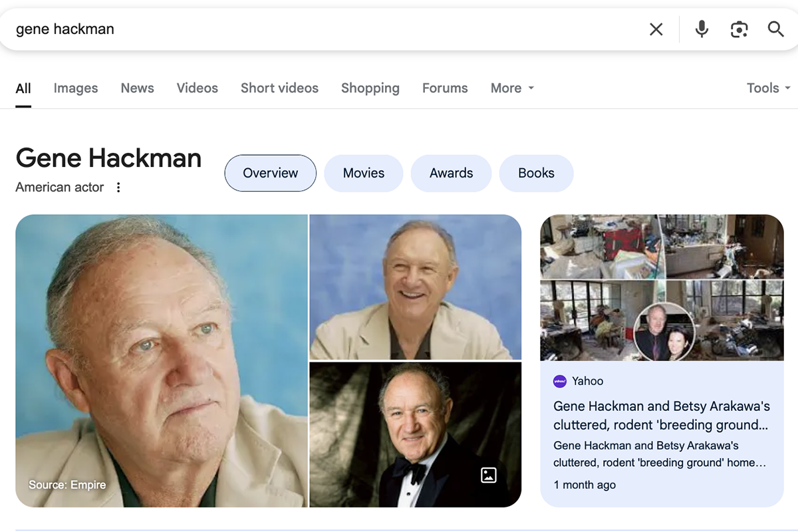
Task: Open Google Lens camera search icon
Action: point(739,29)
